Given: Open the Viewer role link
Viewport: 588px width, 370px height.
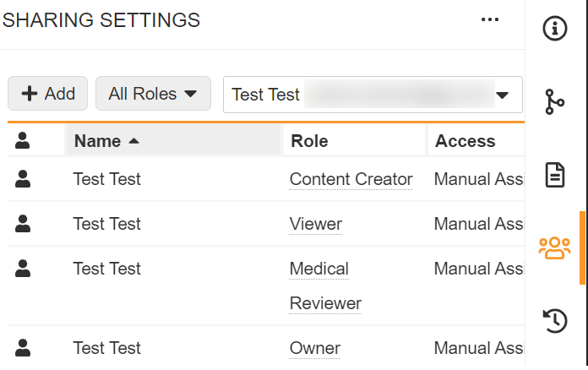Looking at the screenshot, I should [x=316, y=224].
